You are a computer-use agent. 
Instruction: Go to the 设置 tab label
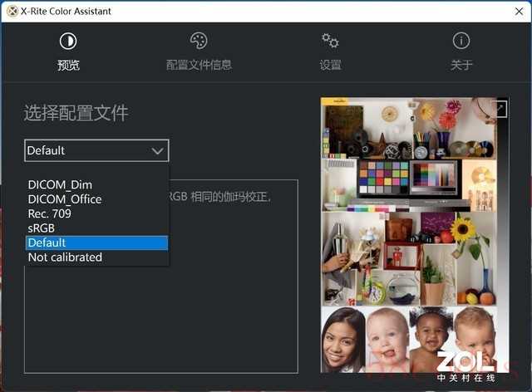[331, 65]
